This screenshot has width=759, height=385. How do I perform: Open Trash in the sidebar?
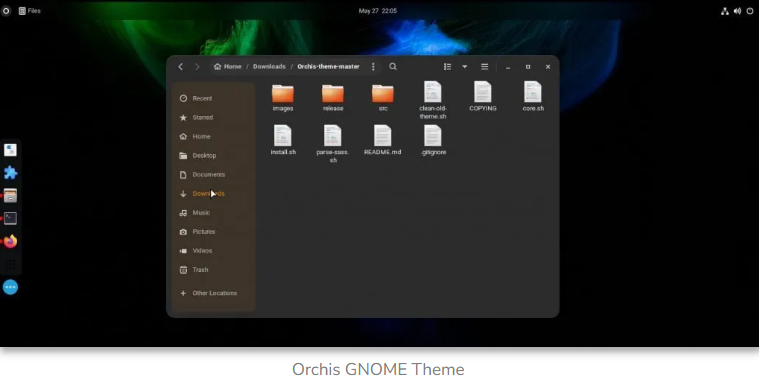tap(213, 270)
